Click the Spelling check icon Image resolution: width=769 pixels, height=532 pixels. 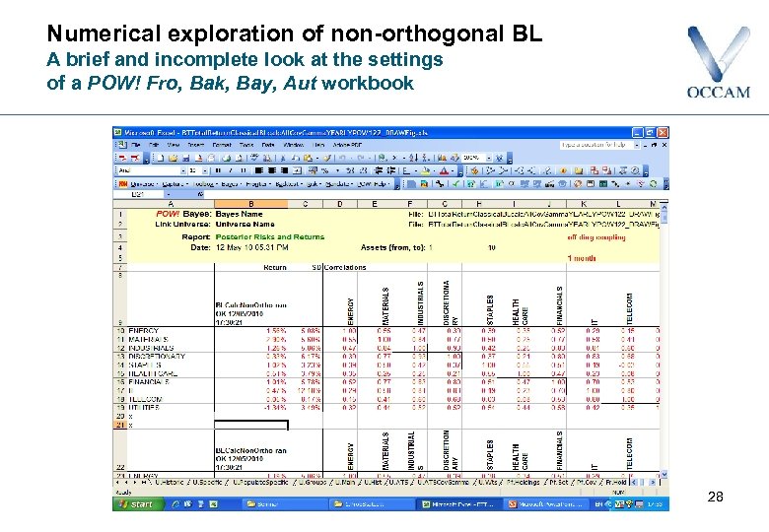pyautogui.click(x=254, y=158)
